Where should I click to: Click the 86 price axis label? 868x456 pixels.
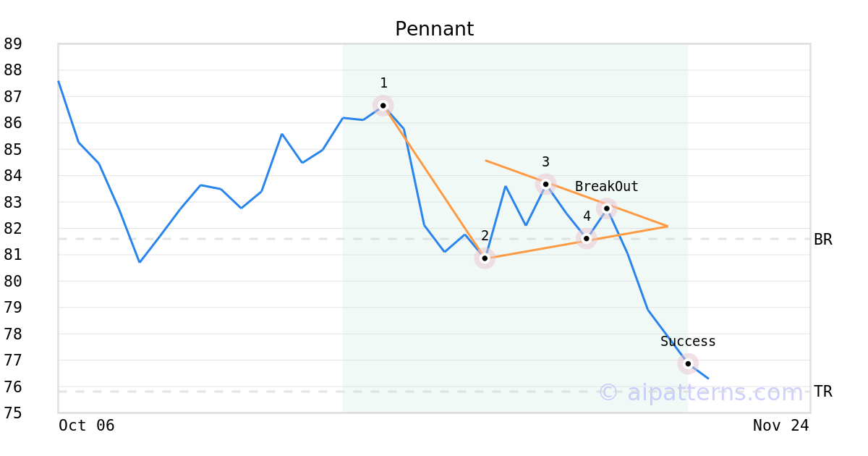click(13, 123)
